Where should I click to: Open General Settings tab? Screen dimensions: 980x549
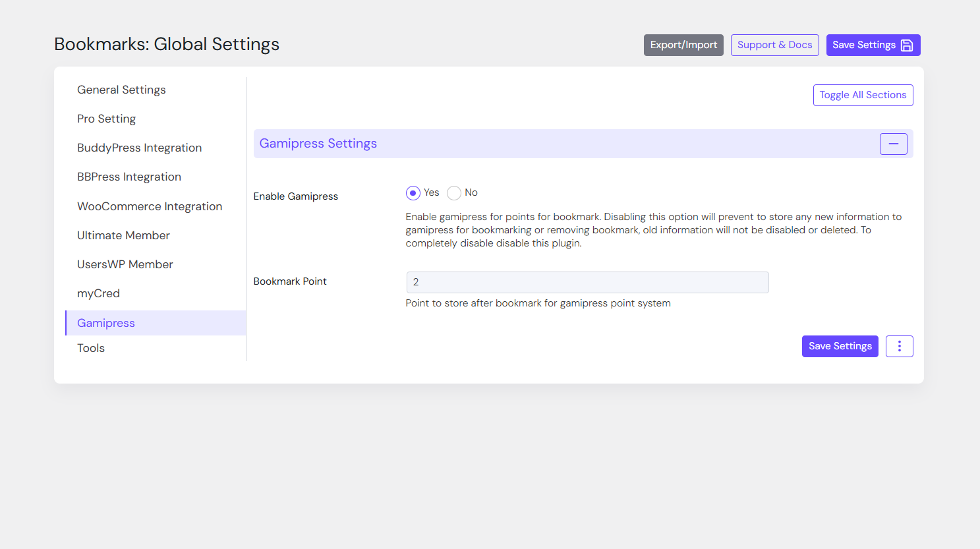(x=121, y=90)
